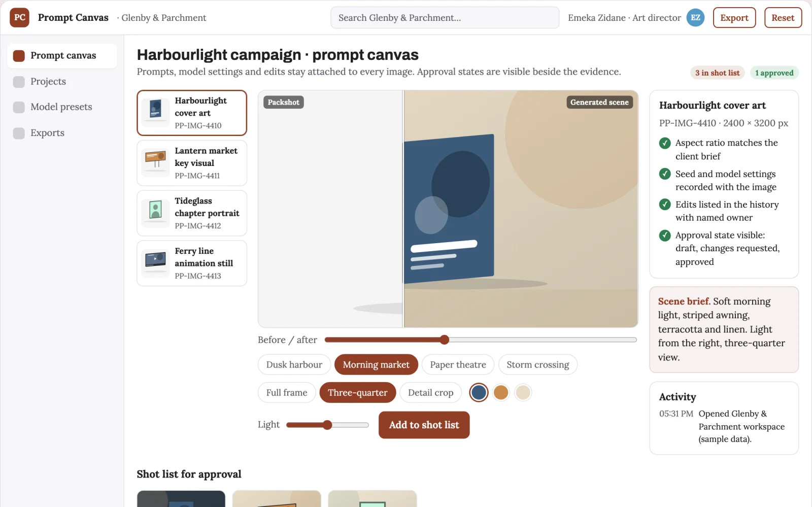Viewport: 812px width, 507px height.
Task: Choose the Detail crop view
Action: 430,392
